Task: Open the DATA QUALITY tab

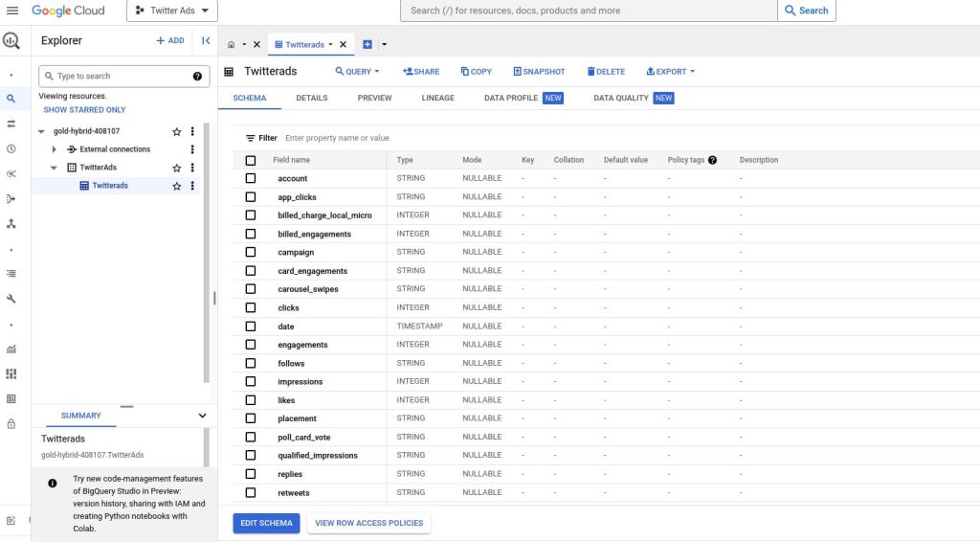Action: click(x=634, y=98)
